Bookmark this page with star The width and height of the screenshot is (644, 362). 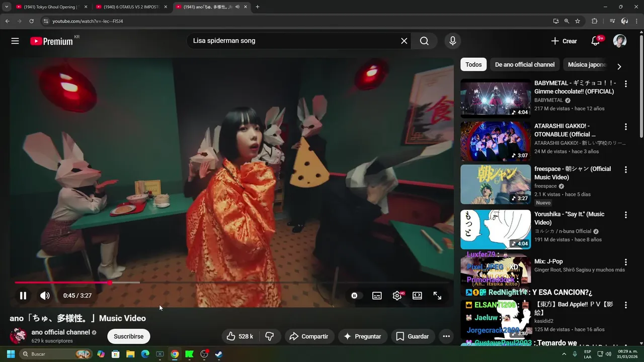578,21
